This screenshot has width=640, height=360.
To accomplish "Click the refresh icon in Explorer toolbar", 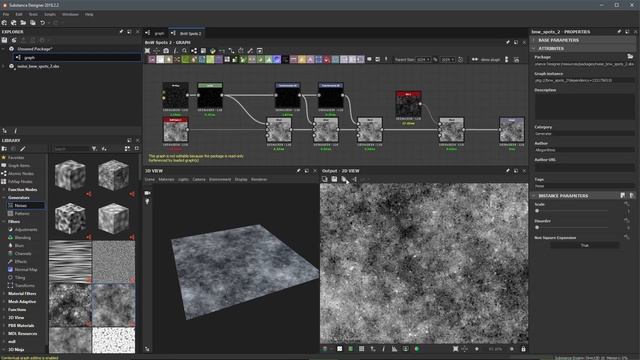I will tap(13, 40).
